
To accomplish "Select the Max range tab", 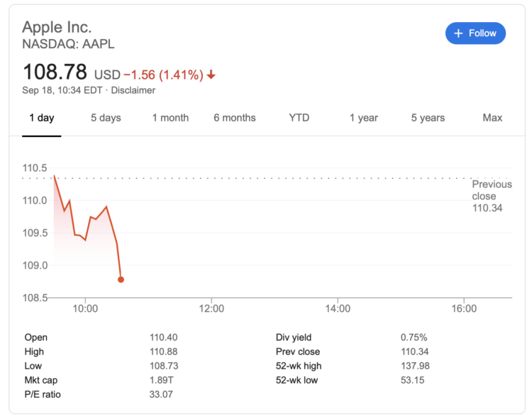I will [x=492, y=118].
